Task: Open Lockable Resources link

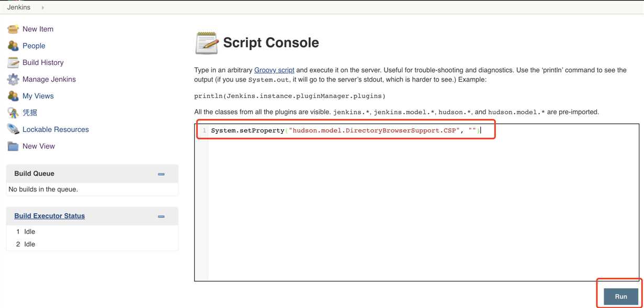Action: 55,129
